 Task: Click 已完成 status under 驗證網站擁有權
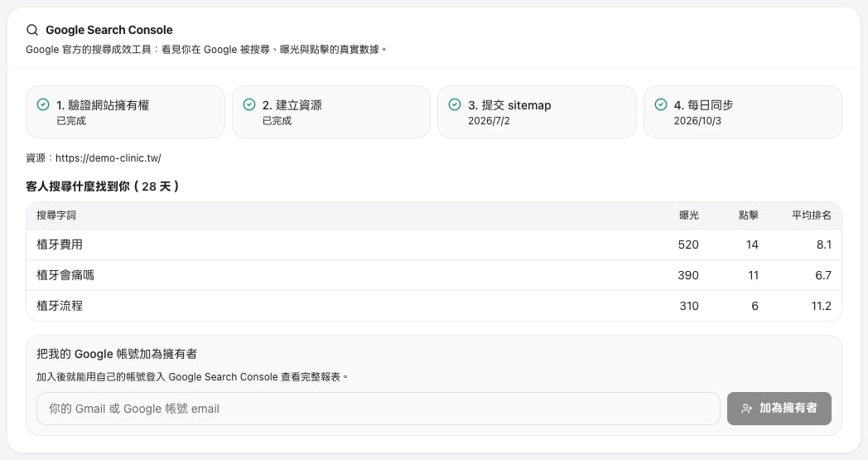pyautogui.click(x=71, y=121)
